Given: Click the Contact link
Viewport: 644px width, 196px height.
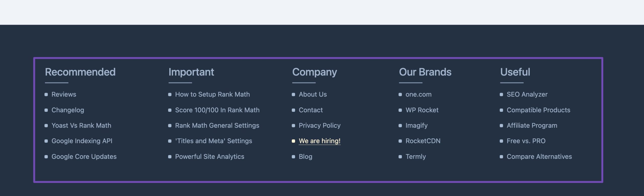Looking at the screenshot, I should pyautogui.click(x=311, y=110).
